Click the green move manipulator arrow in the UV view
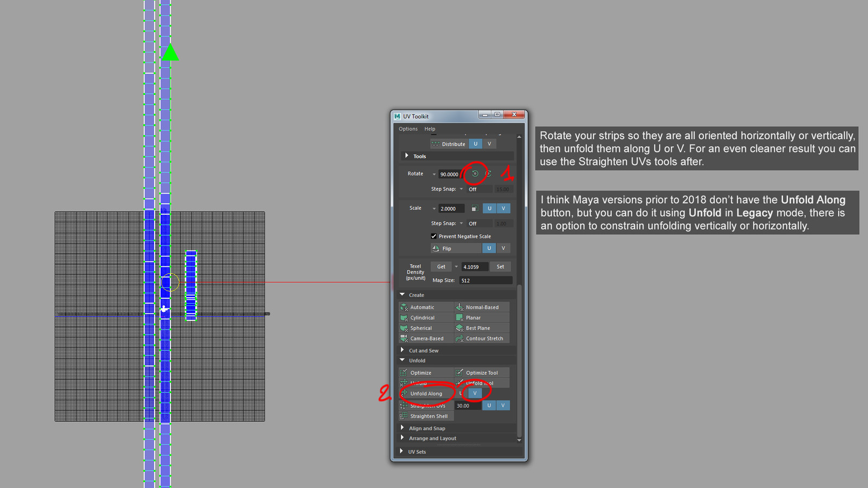The width and height of the screenshot is (868, 488). 170,52
